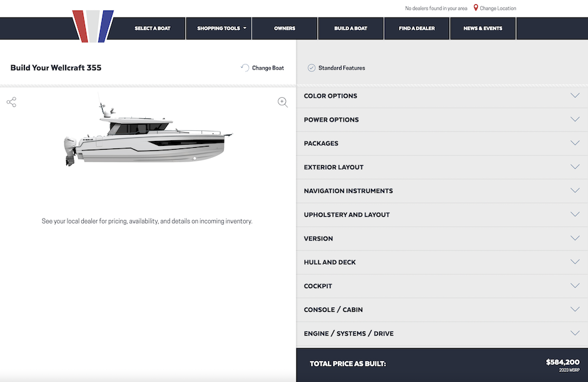The height and width of the screenshot is (382, 588).
Task: Expand the Console / Cabin chevron
Action: (575, 309)
